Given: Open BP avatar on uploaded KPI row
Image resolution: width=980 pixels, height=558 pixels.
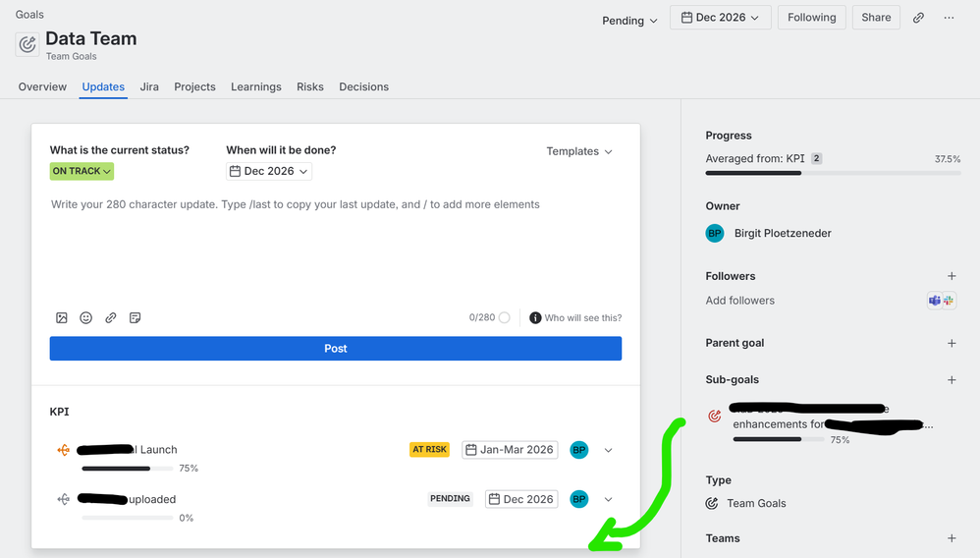Looking at the screenshot, I should pos(579,499).
